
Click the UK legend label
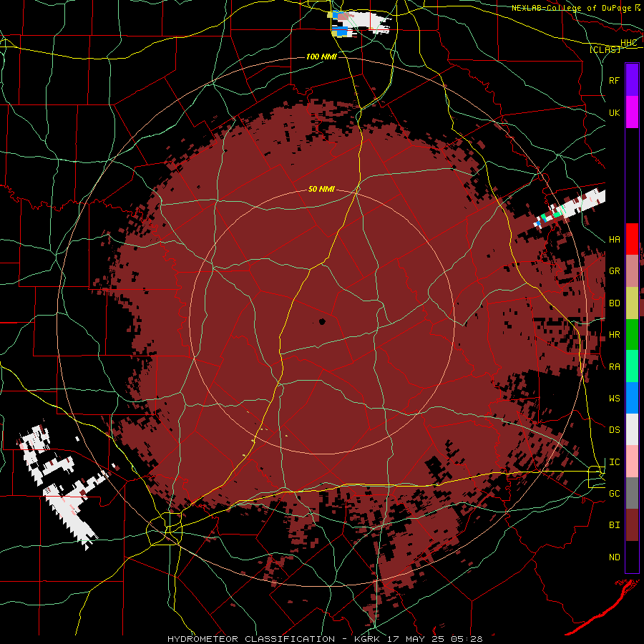point(615,112)
